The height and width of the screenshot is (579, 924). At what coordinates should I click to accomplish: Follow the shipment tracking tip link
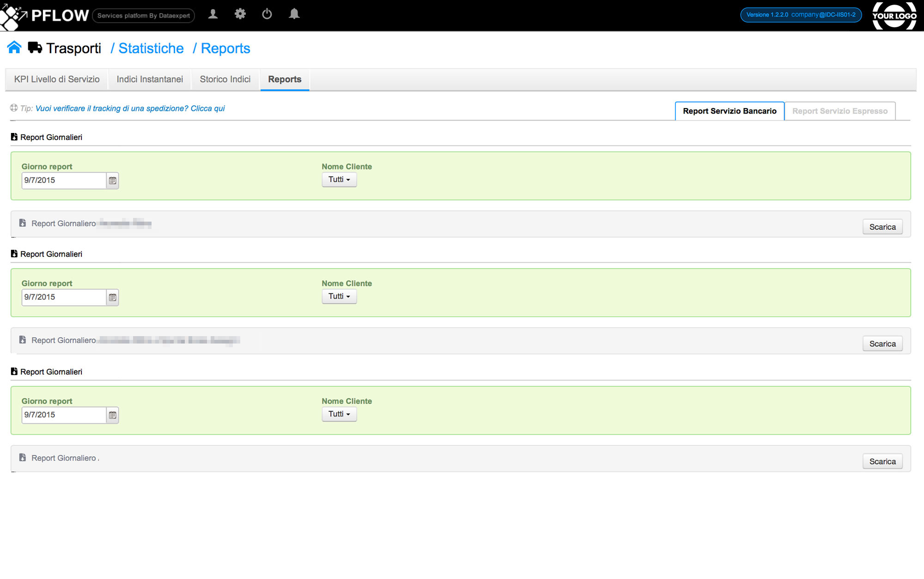130,109
